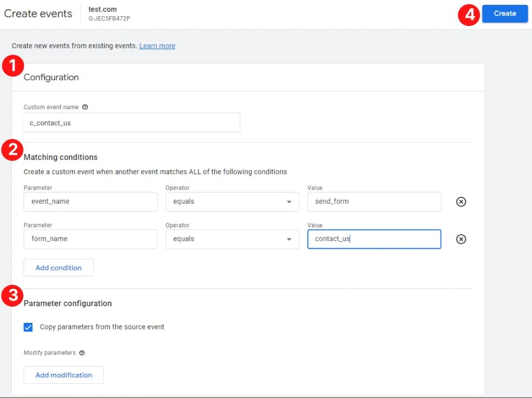Click the test.com property name

click(x=102, y=10)
